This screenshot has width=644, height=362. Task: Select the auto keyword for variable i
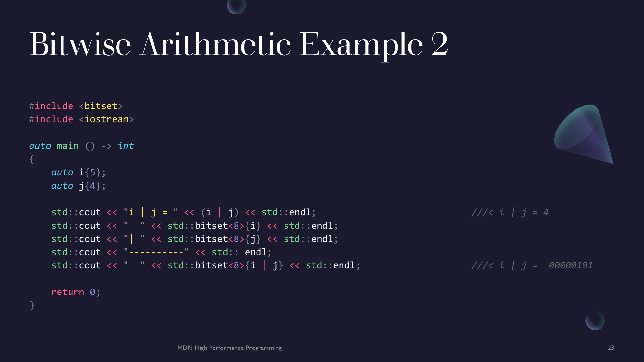pos(59,172)
